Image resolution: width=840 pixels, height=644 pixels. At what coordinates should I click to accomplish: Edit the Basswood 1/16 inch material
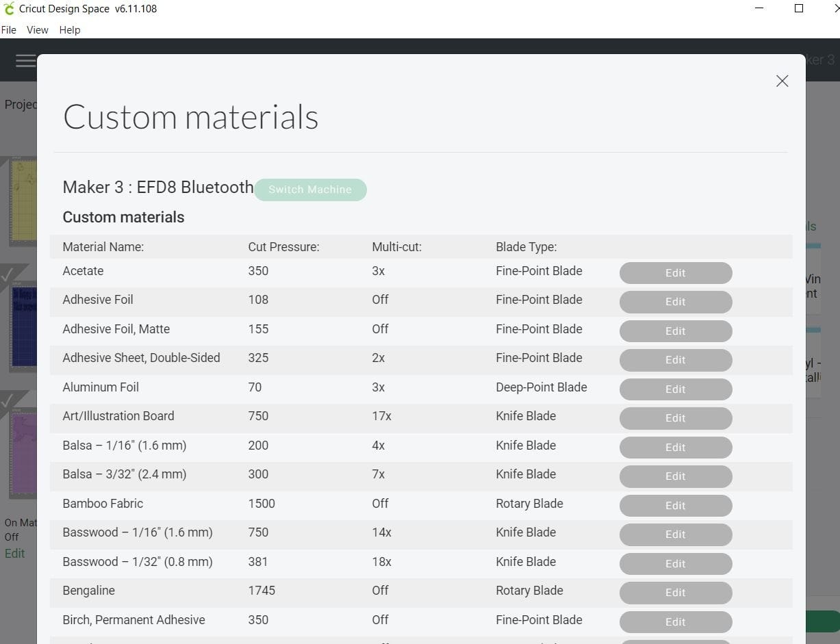point(675,534)
